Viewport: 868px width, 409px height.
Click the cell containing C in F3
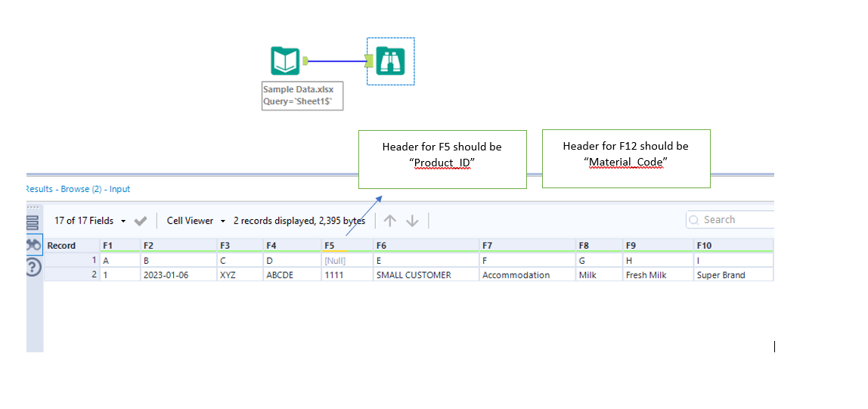tap(240, 260)
